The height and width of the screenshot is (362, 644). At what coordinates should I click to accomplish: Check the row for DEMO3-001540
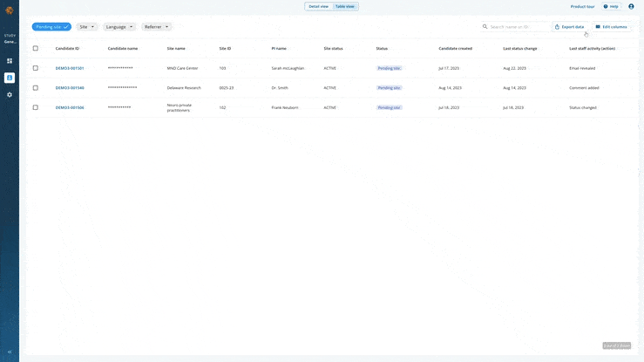click(x=36, y=88)
